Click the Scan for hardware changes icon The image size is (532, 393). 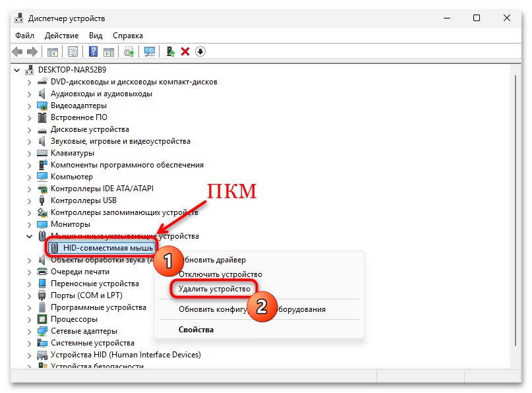click(150, 51)
